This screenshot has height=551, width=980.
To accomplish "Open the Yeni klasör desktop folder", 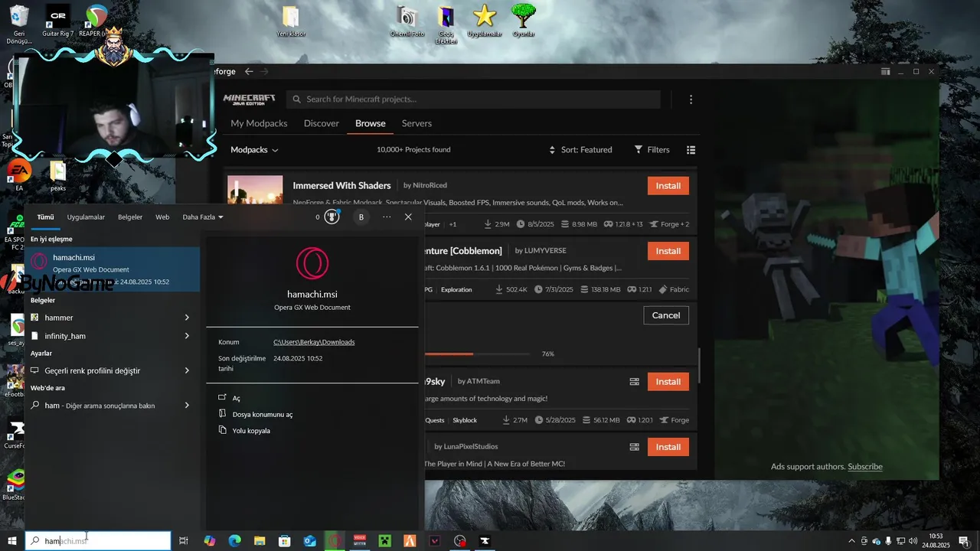I will tap(291, 21).
